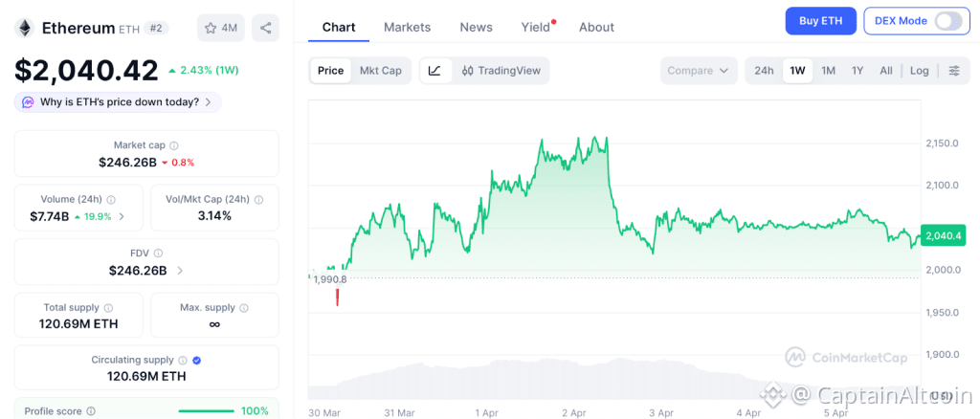Image resolution: width=980 pixels, height=419 pixels.
Task: Click the Profile score progress bar
Action: pos(206,411)
